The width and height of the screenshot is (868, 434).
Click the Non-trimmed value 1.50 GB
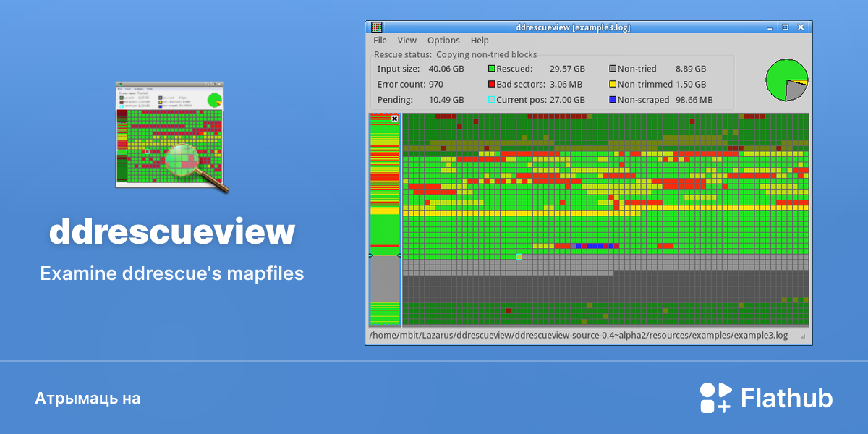(691, 84)
